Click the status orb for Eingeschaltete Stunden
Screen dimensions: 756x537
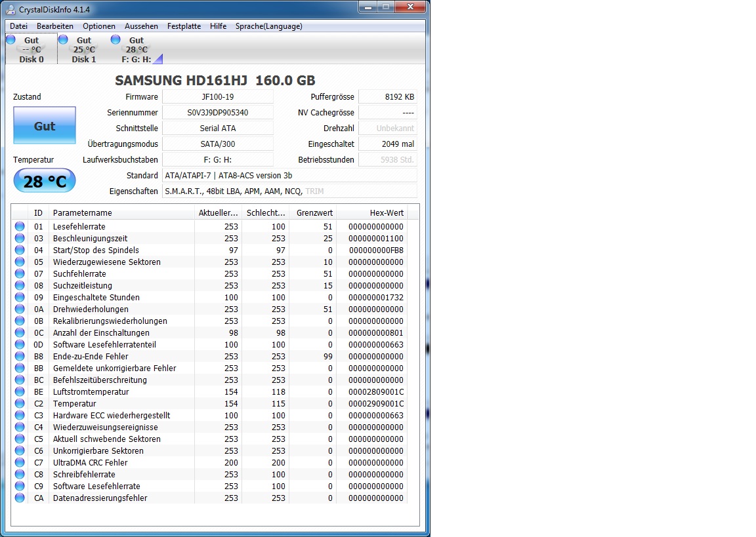20,297
